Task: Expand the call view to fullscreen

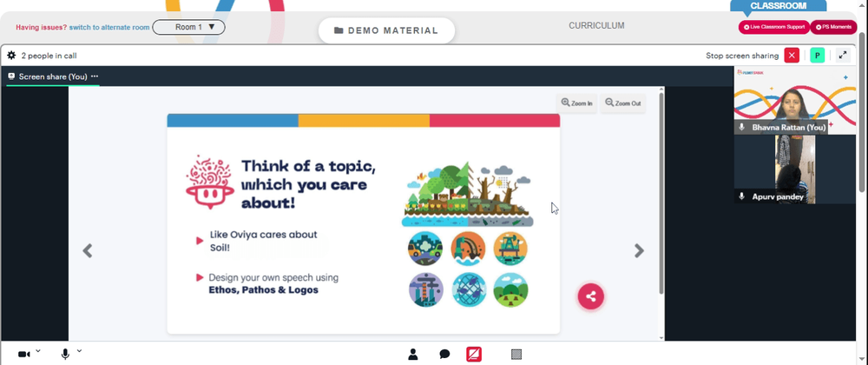Action: (x=843, y=56)
